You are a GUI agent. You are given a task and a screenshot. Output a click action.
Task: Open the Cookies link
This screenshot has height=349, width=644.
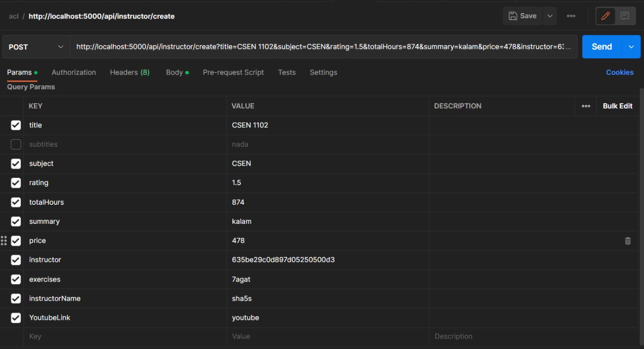coord(619,72)
